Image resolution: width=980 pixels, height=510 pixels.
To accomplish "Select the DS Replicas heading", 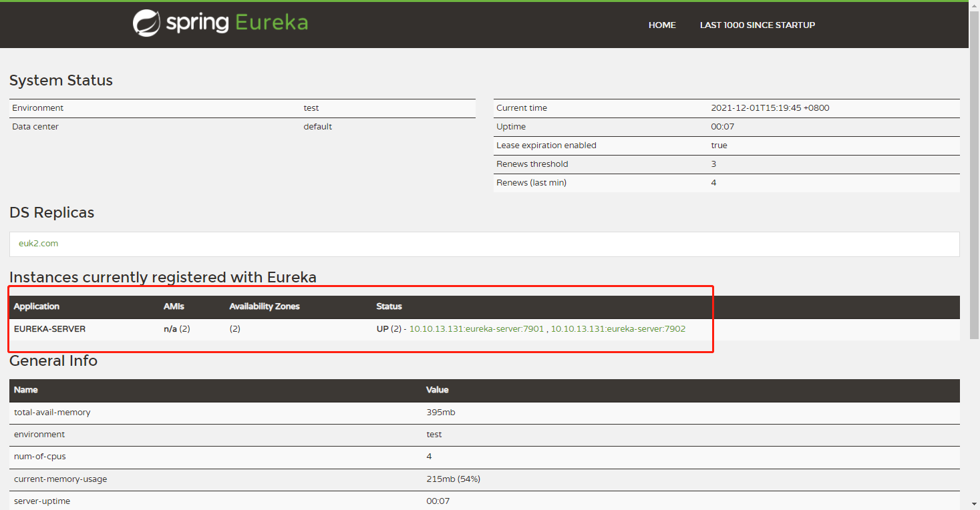I will pyautogui.click(x=51, y=213).
